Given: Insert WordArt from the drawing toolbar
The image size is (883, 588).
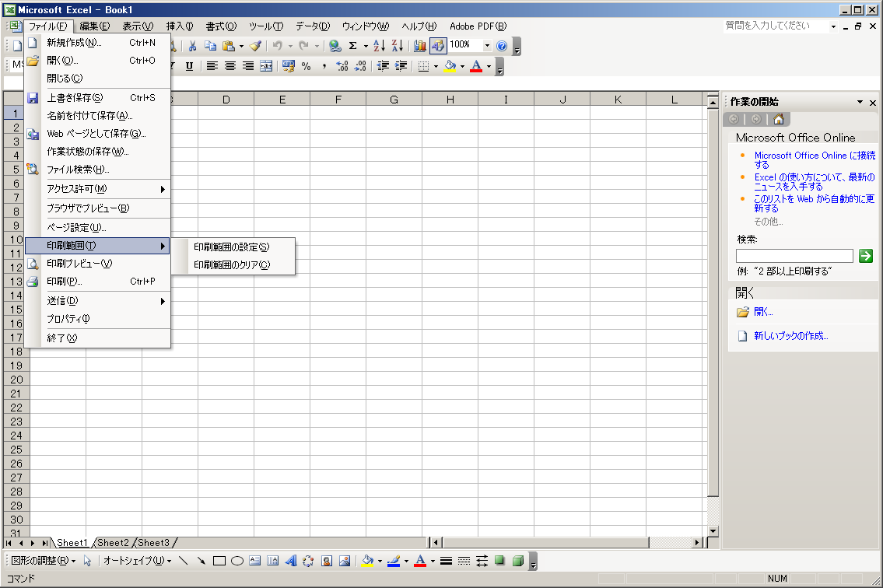Looking at the screenshot, I should [x=290, y=560].
